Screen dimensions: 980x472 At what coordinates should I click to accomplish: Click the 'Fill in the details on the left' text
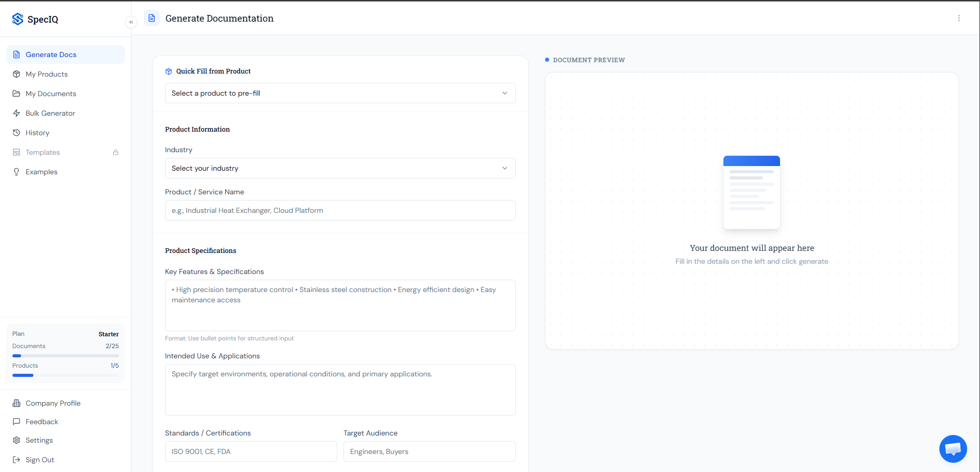[x=752, y=261]
